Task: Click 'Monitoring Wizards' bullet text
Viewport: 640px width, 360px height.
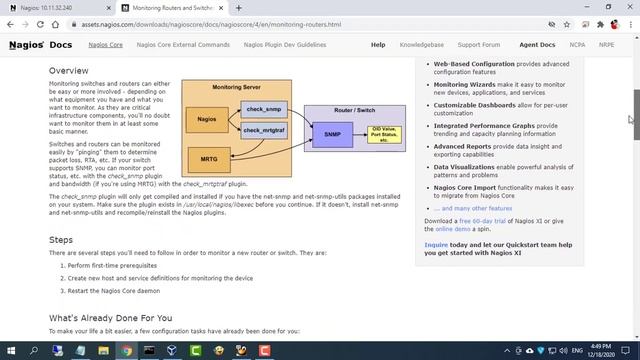Action: pos(464,84)
